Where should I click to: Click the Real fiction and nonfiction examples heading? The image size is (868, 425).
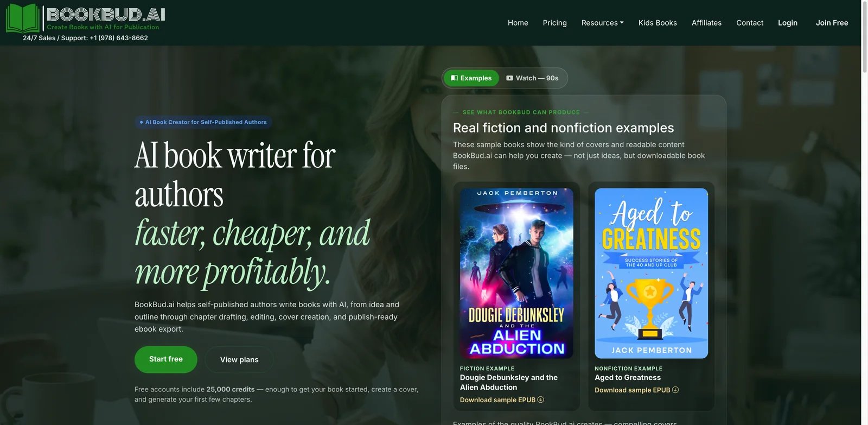563,128
